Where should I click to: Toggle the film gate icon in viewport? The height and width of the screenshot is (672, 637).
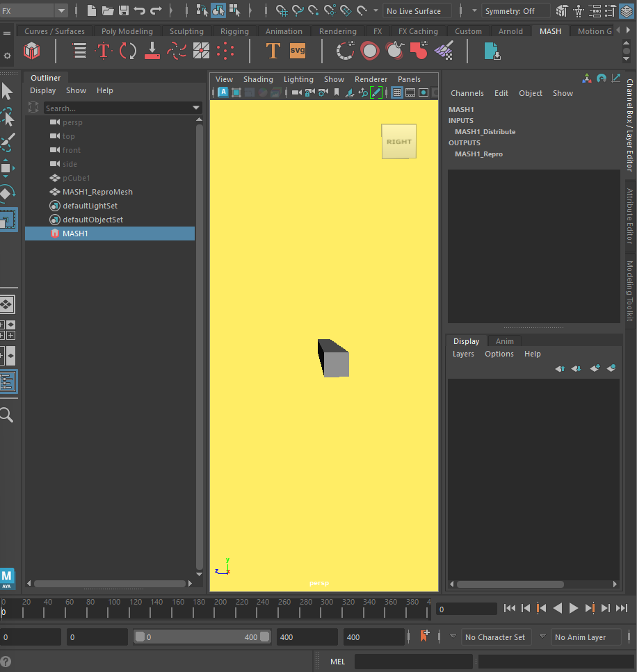click(x=410, y=92)
